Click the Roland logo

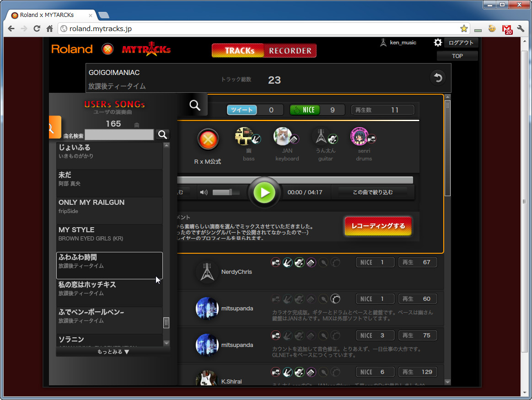click(72, 49)
